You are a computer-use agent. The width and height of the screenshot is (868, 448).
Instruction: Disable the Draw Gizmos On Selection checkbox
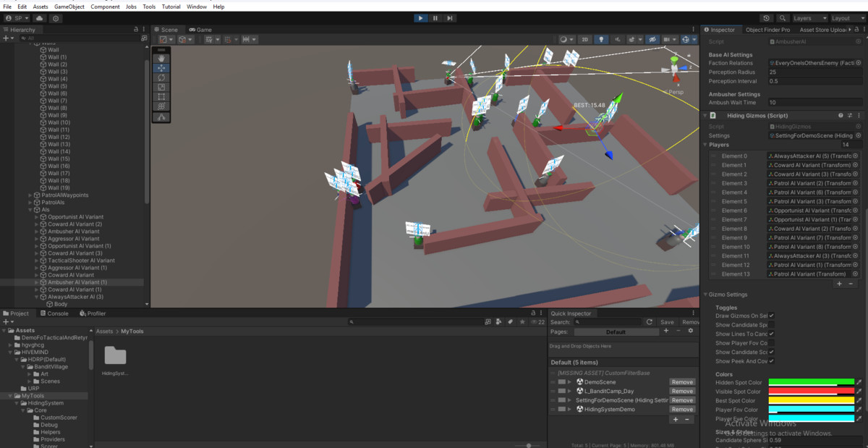pyautogui.click(x=771, y=316)
